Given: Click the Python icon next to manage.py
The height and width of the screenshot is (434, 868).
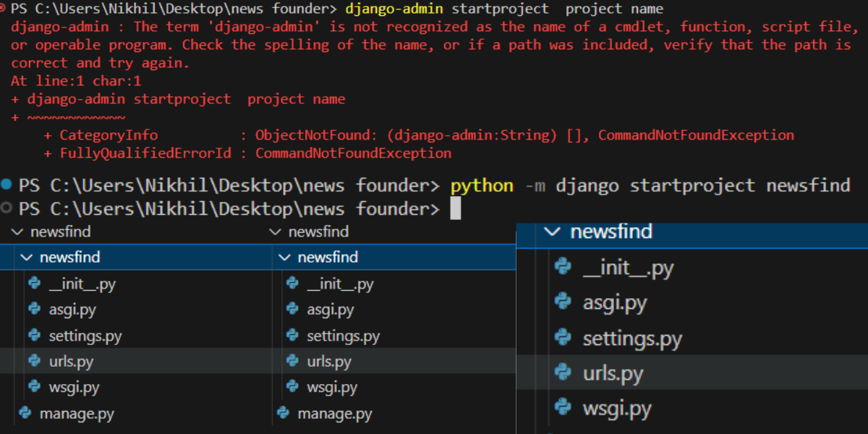Looking at the screenshot, I should click(24, 413).
